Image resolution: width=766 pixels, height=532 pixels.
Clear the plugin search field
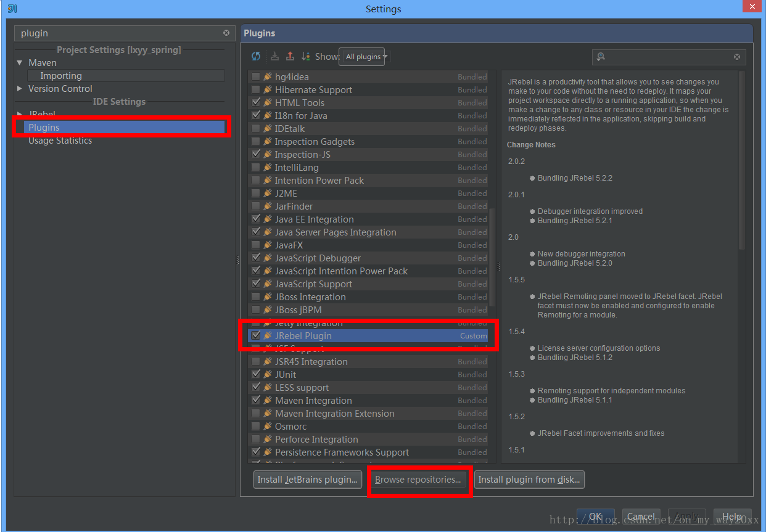click(737, 57)
